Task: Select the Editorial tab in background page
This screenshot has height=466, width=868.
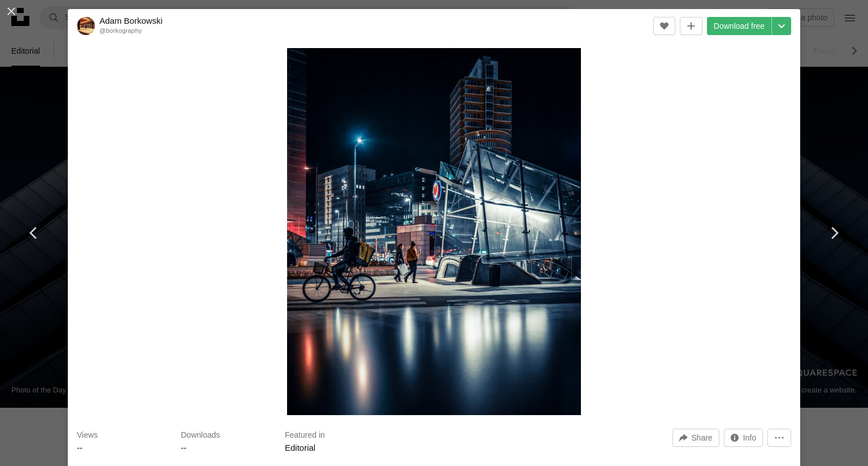Action: [x=25, y=51]
